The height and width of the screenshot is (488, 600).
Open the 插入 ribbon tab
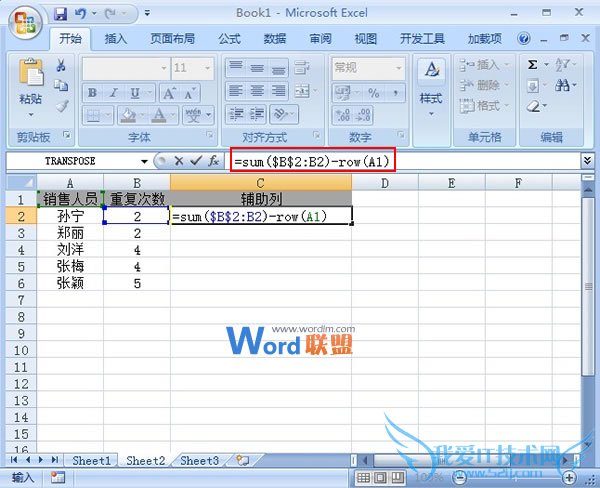click(116, 38)
